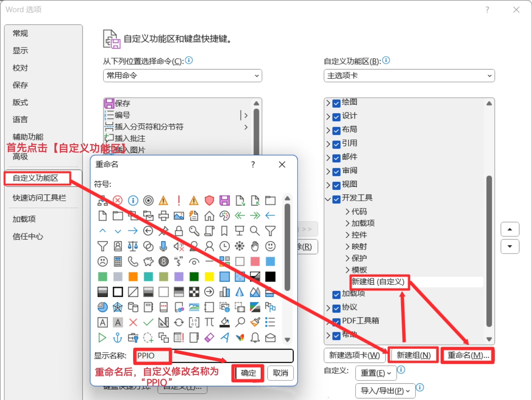Viewport: 532px width, 400px height.
Task: Select the piggy bank symbol
Action: [x=148, y=261]
